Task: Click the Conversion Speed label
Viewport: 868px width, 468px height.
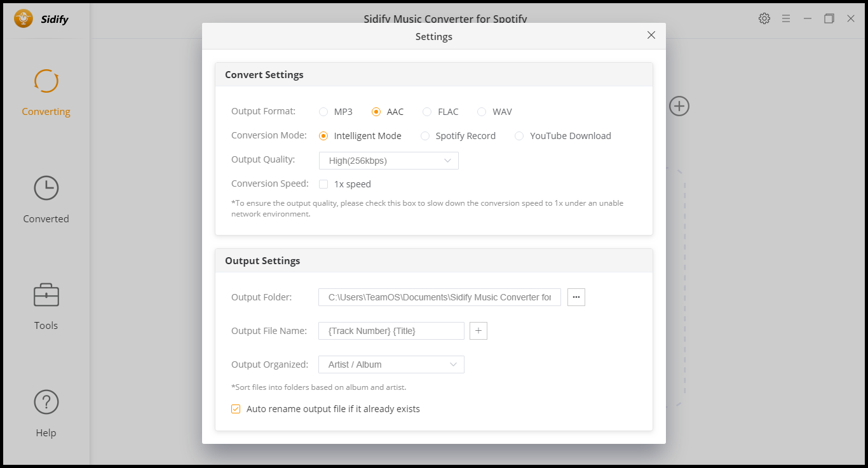Action: click(270, 184)
